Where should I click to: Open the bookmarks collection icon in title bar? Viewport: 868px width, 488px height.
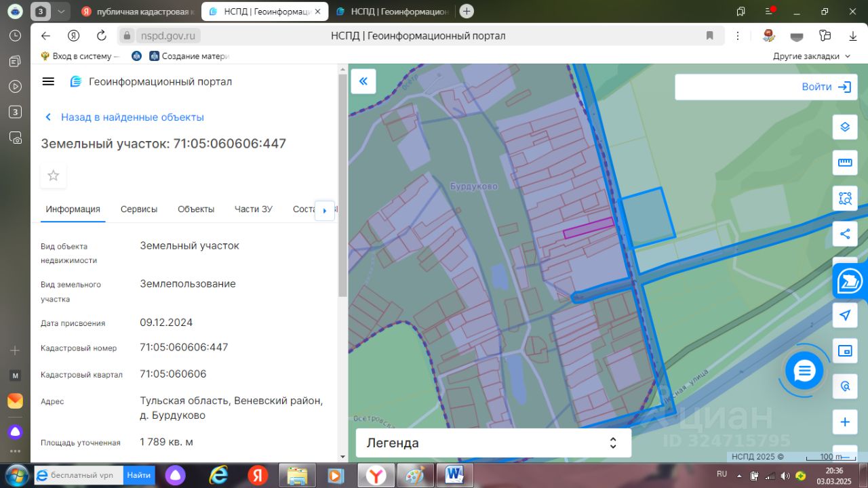(741, 11)
